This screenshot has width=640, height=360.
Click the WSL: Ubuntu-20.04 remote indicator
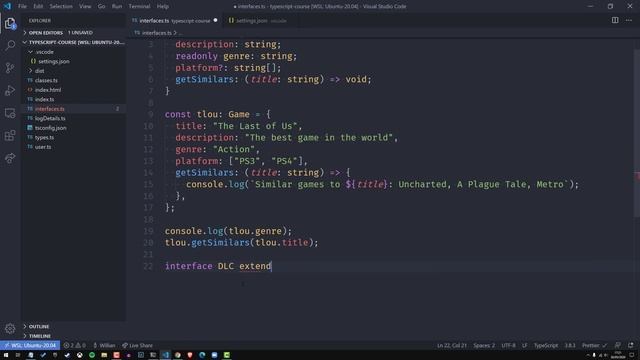click(30, 345)
